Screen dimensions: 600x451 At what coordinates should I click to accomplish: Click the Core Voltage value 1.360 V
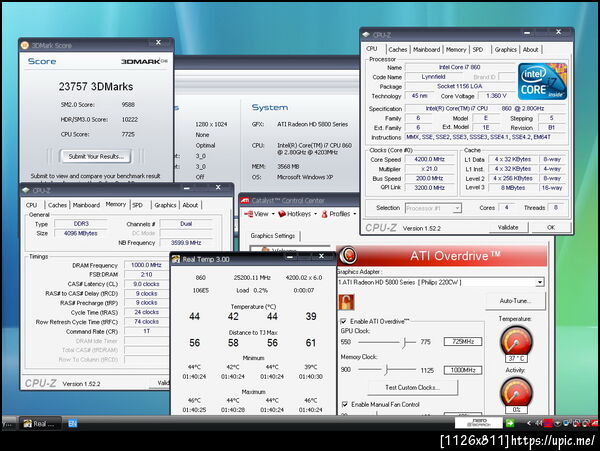pos(496,96)
